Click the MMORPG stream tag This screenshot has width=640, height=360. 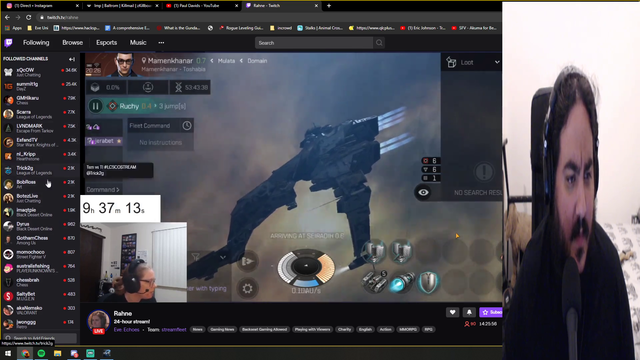[407, 329]
